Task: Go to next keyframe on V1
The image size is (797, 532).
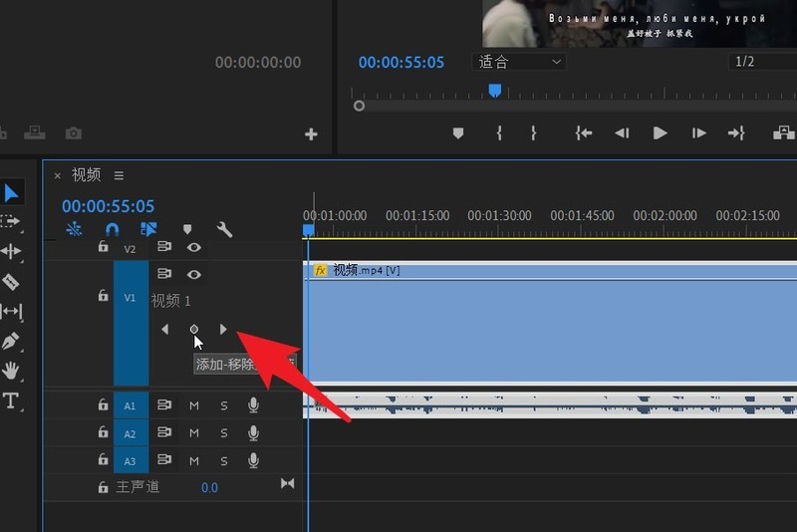Action: (223, 329)
